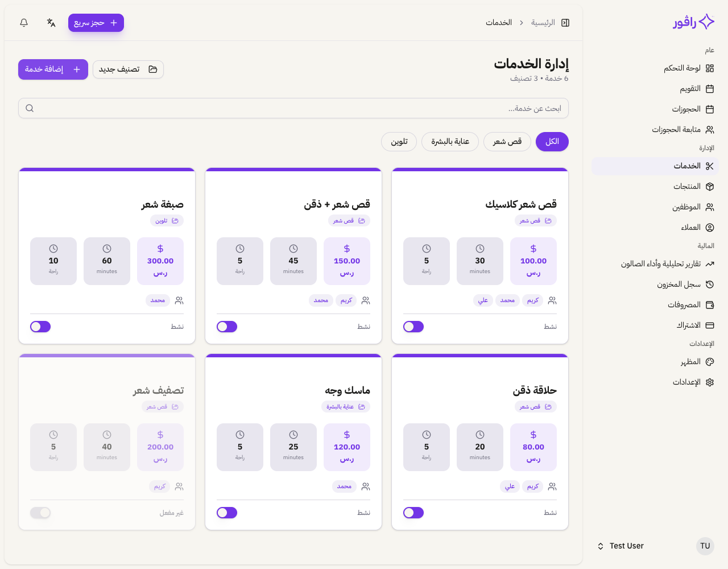The height and width of the screenshot is (569, 728).
Task: Click the service search field
Action: 293,108
